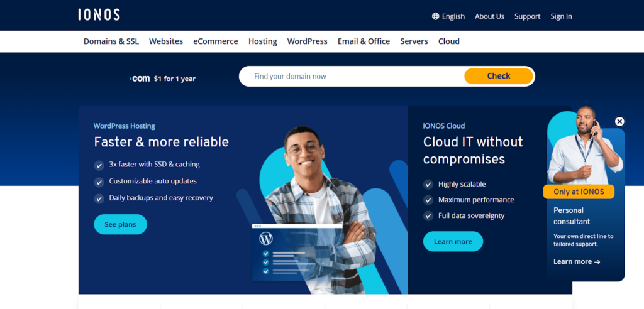
Task: Click the orange Check button
Action: [x=499, y=76]
